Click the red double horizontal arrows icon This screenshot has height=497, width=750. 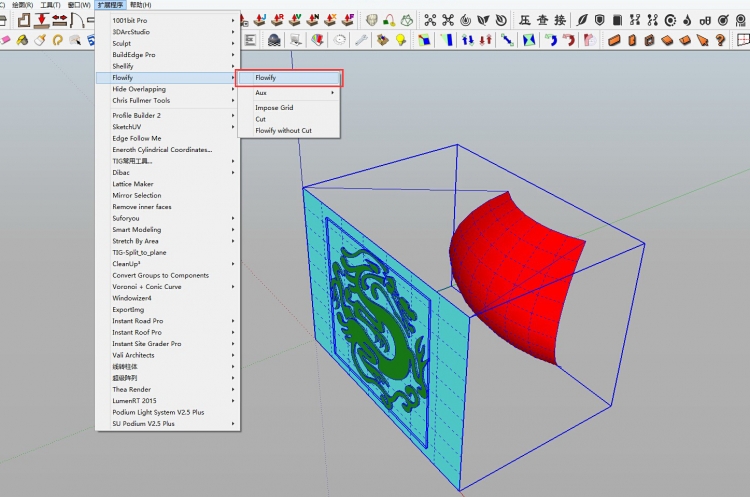[60, 20]
